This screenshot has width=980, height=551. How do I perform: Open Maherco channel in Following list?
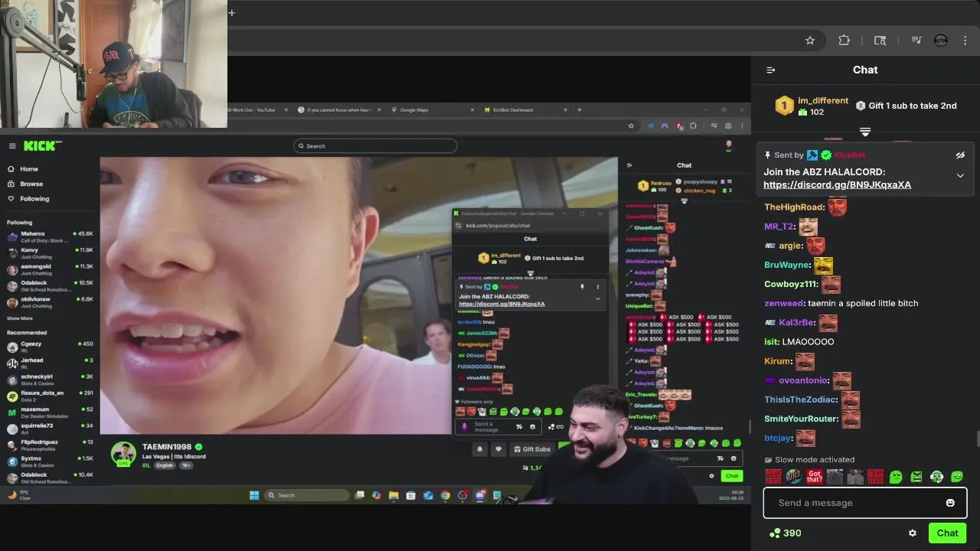[51, 236]
